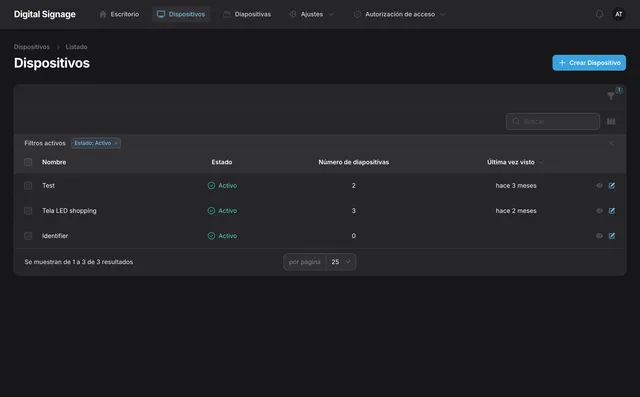
Task: Expand the Autorización de acceso menu
Action: point(399,14)
